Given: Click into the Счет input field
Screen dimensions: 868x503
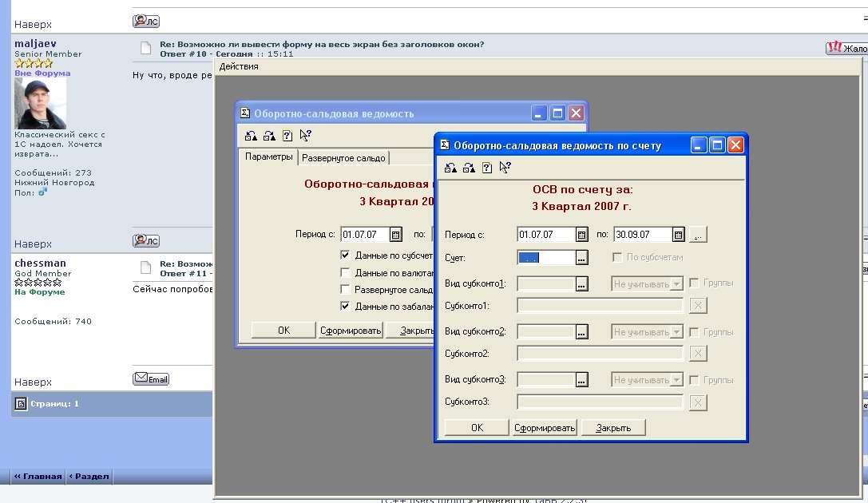Looking at the screenshot, I should click(546, 258).
